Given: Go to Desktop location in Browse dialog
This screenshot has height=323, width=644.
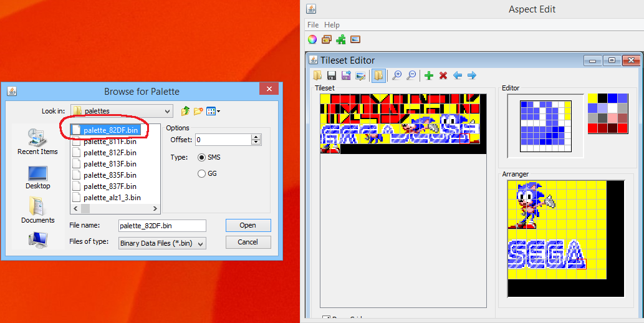Looking at the screenshot, I should pos(37,177).
